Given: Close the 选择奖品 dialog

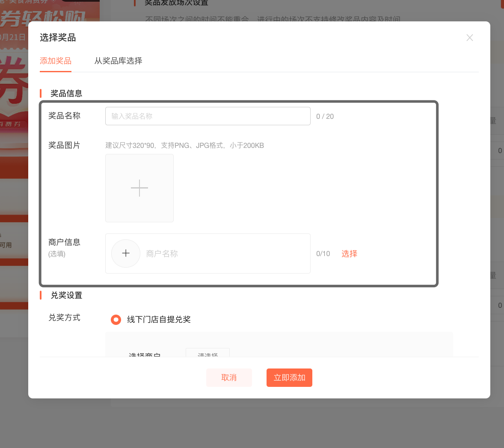Looking at the screenshot, I should point(469,38).
